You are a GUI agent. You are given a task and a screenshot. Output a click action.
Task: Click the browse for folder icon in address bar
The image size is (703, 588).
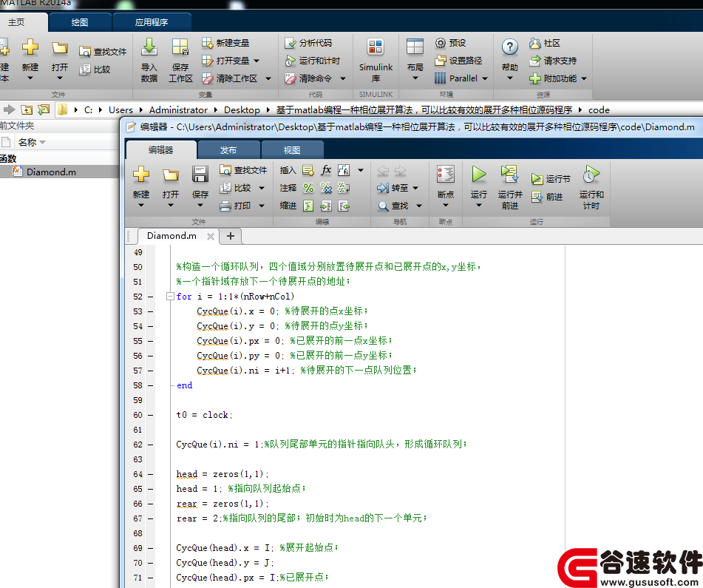(44, 110)
